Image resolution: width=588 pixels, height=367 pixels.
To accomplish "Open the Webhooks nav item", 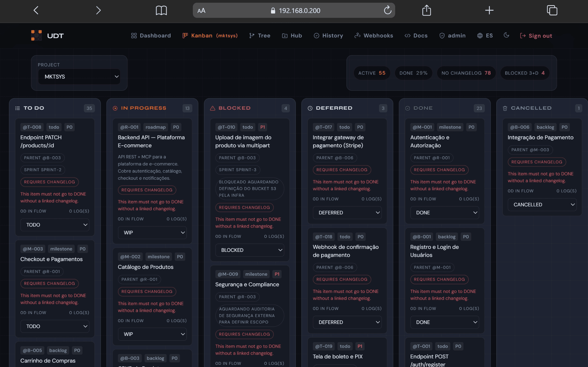I will [374, 36].
